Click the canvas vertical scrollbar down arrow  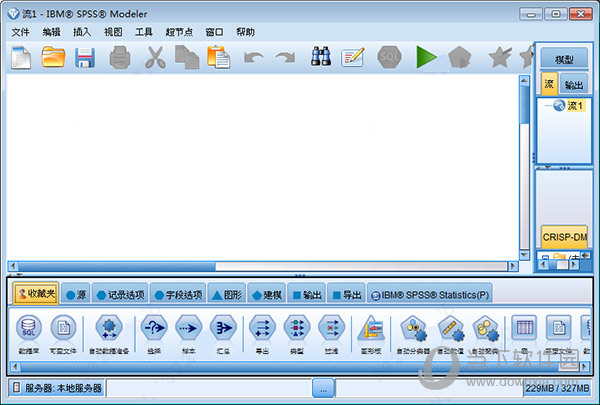tap(524, 255)
